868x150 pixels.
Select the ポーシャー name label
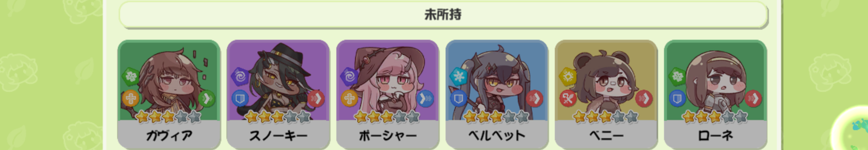pyautogui.click(x=387, y=136)
